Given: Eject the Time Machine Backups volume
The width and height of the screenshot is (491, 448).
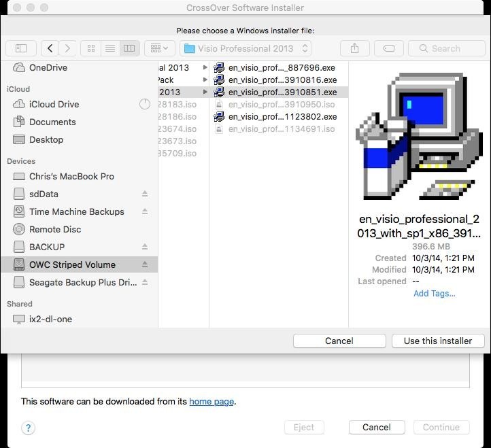Looking at the screenshot, I should (x=145, y=212).
